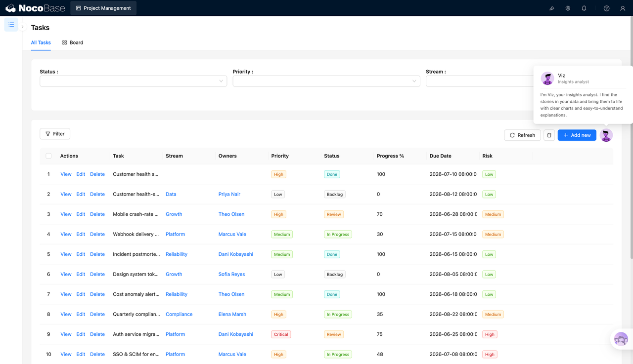Open the Priya Nair owner link
The height and width of the screenshot is (364, 633).
(229, 194)
